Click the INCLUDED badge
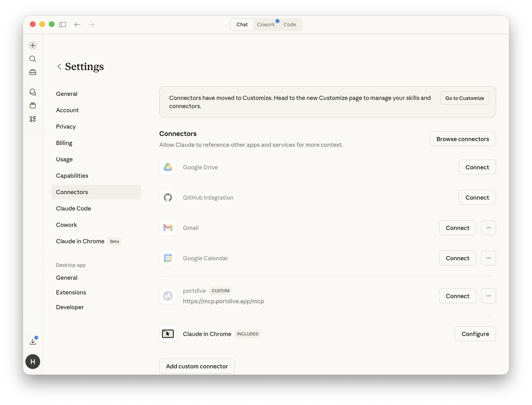Image resolution: width=532 pixels, height=405 pixels. (248, 334)
